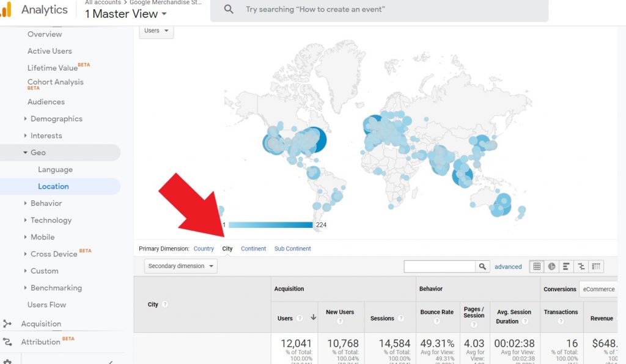Sort by Avg. Session Duration column header

[x=514, y=316]
